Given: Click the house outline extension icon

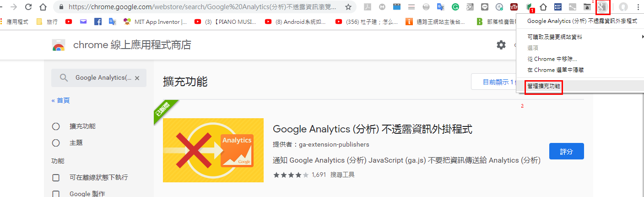Looking at the screenshot, I should coord(543,7).
